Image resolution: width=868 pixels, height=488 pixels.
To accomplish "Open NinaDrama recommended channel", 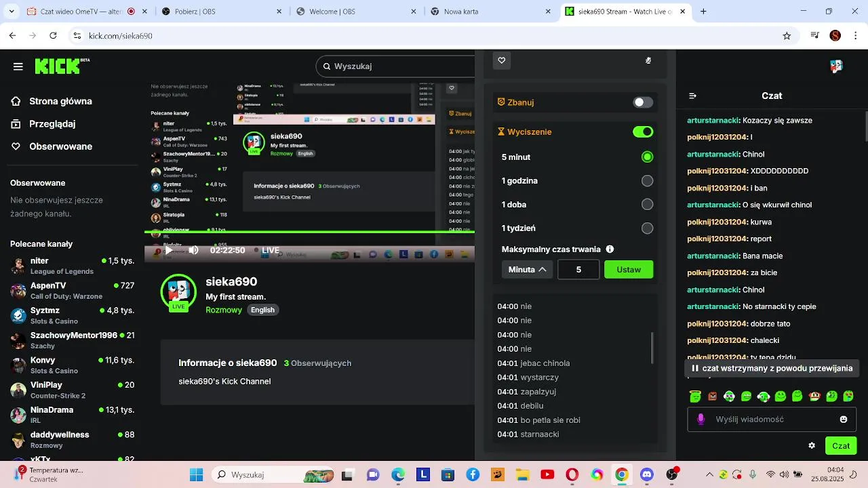I will click(72, 415).
